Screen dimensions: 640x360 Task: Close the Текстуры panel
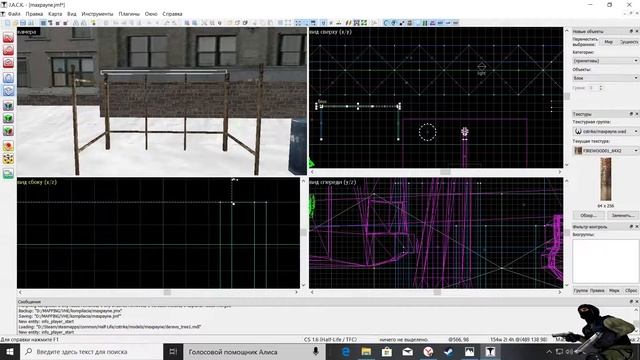(x=636, y=114)
